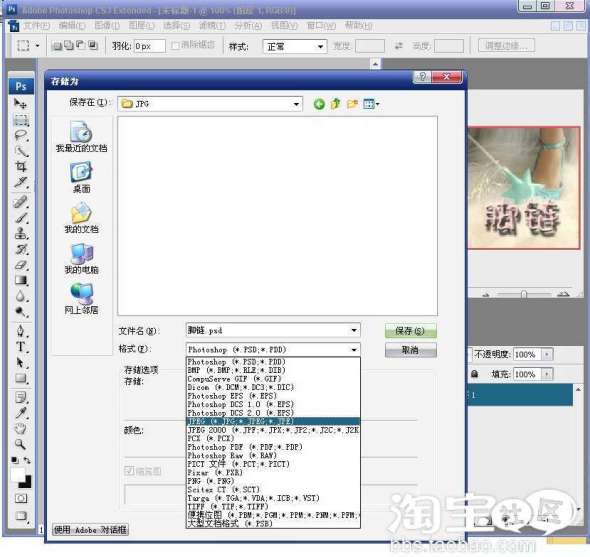Image resolution: width=590 pixels, height=557 pixels.
Task: Choose Photoshop PDF format
Action: 273,447
